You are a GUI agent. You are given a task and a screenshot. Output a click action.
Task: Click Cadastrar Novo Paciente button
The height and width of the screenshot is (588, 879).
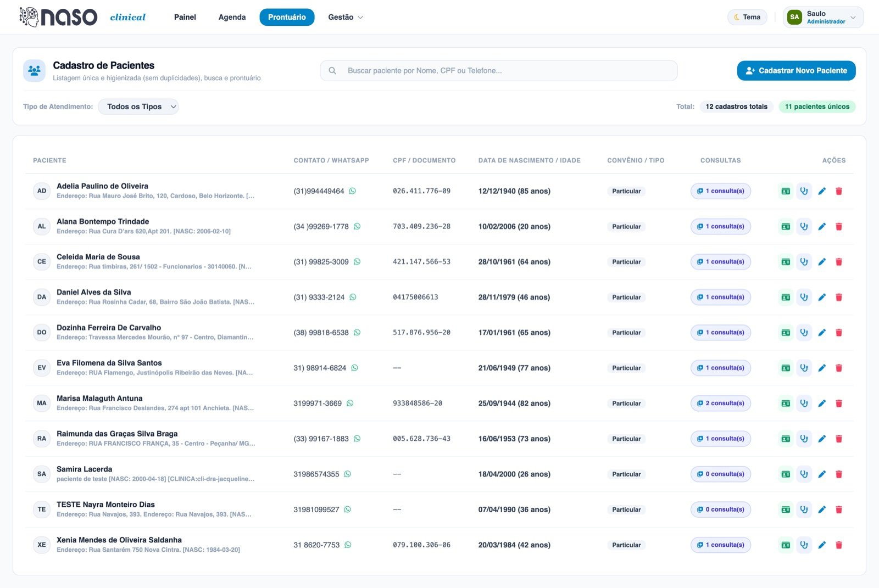pyautogui.click(x=796, y=71)
